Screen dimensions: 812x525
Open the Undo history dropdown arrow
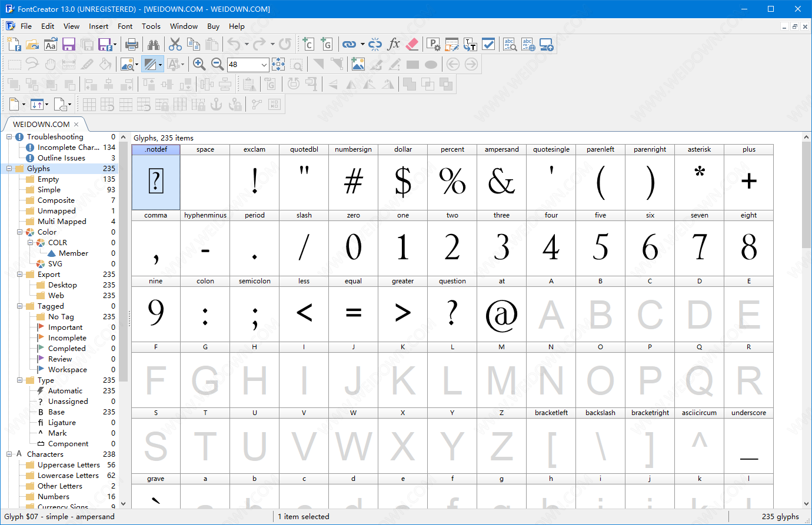coord(247,44)
